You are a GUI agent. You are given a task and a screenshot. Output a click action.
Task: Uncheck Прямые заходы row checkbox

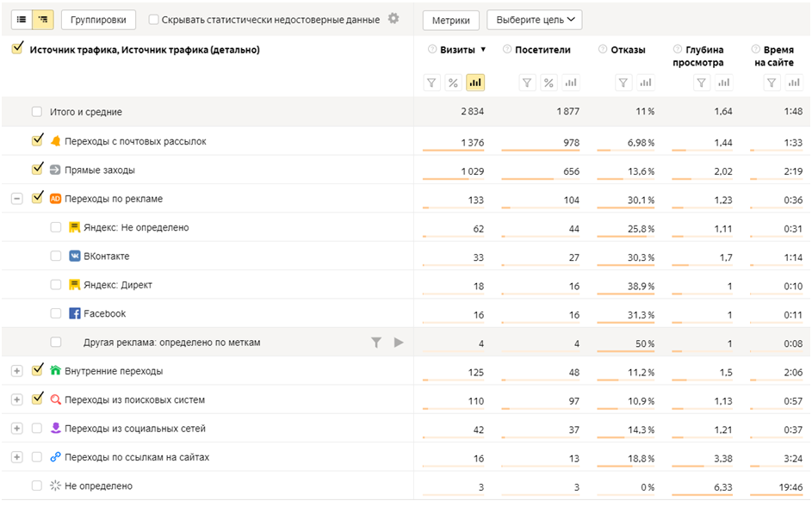pyautogui.click(x=37, y=170)
